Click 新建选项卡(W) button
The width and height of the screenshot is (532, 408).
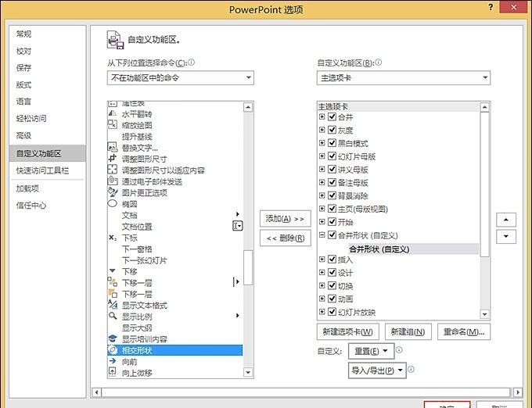[x=348, y=331]
